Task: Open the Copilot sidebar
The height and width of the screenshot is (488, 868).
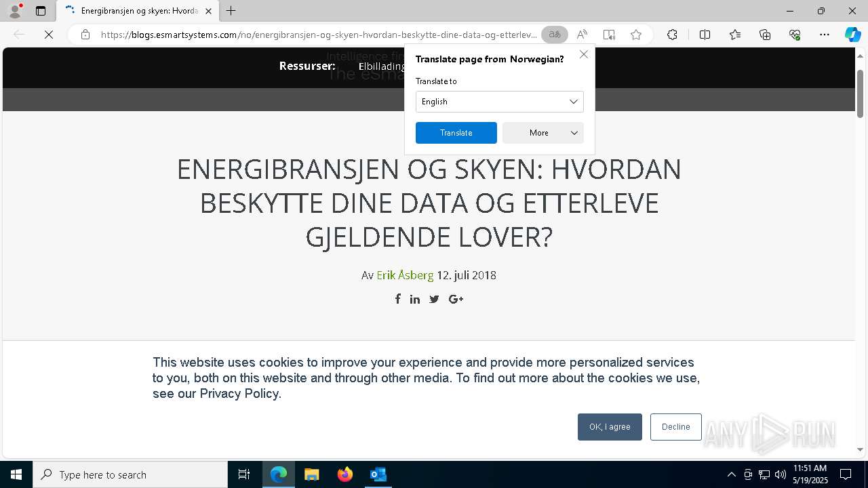Action: [x=852, y=35]
